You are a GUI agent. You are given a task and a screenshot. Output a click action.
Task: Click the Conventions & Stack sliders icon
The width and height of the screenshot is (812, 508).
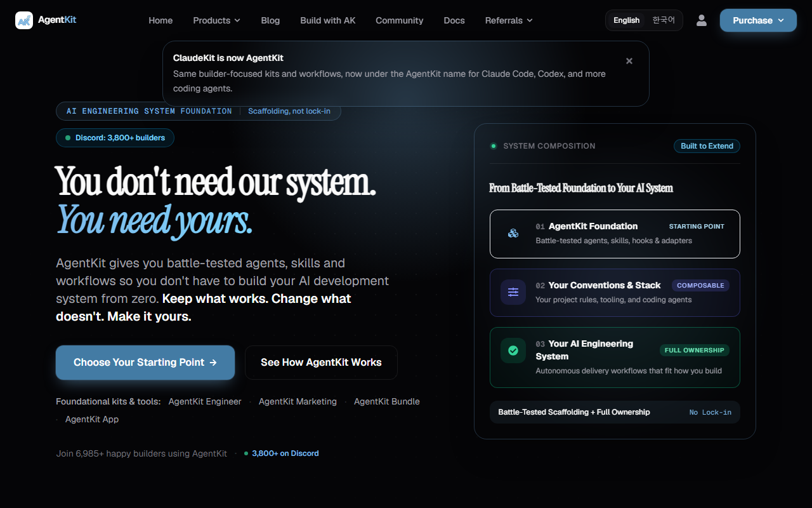513,292
